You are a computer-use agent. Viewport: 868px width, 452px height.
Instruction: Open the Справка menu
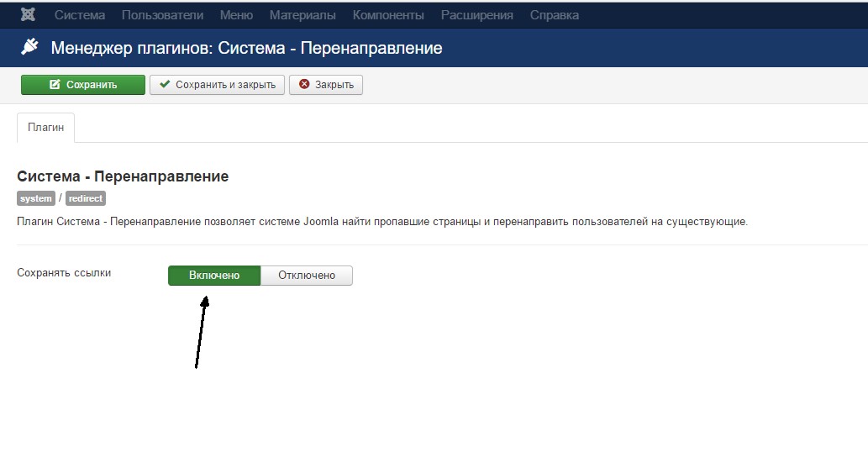click(x=554, y=15)
